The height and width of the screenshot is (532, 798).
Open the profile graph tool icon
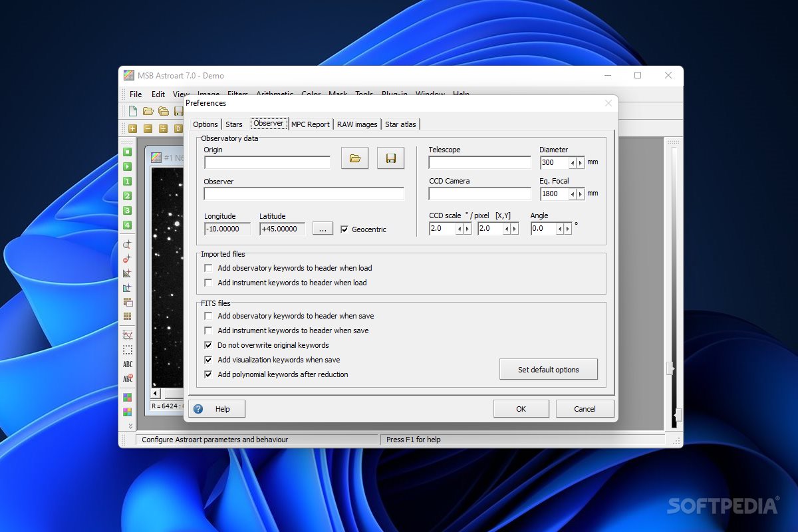pos(127,335)
